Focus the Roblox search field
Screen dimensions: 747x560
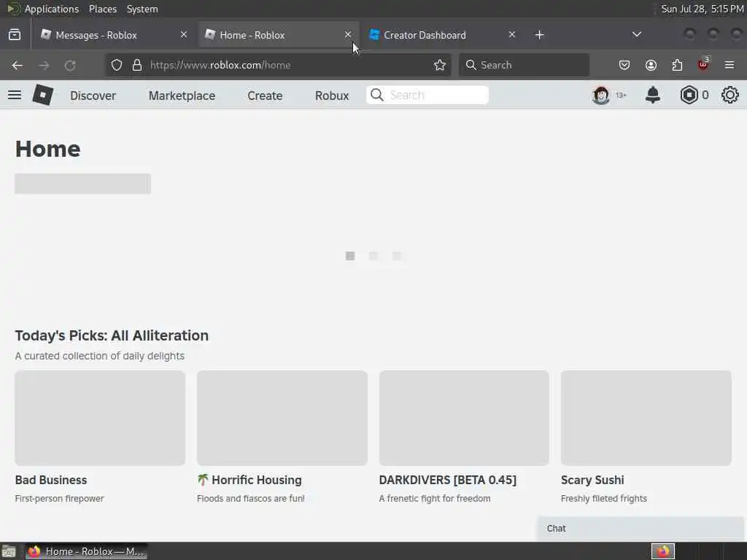tap(427, 96)
